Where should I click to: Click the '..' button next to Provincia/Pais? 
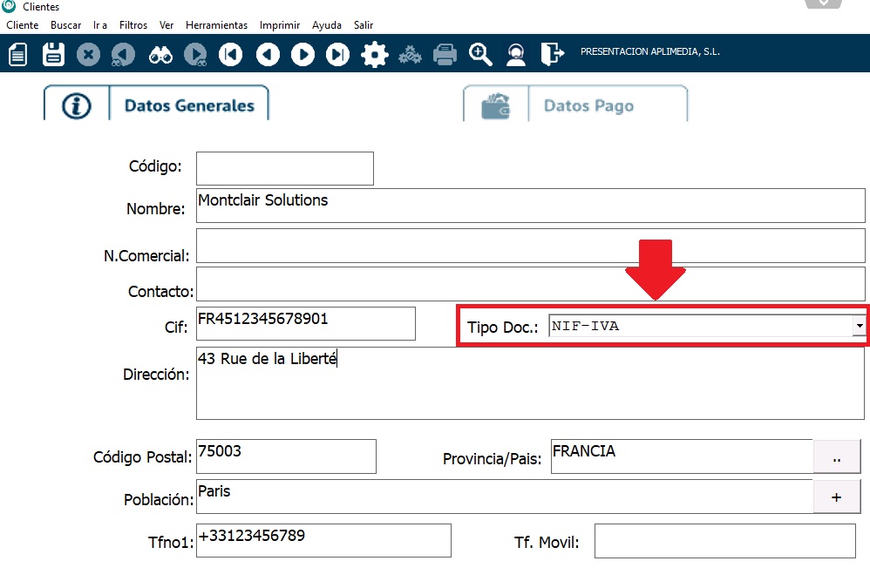point(836,456)
